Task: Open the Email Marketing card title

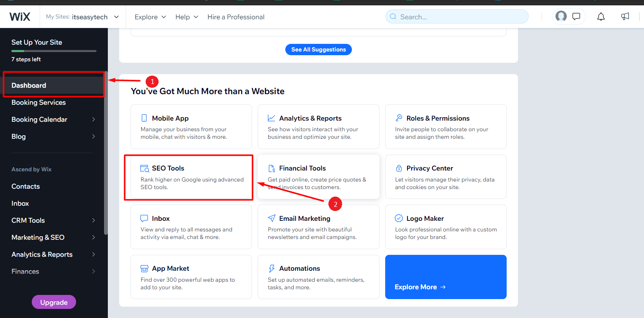Action: coord(305,218)
